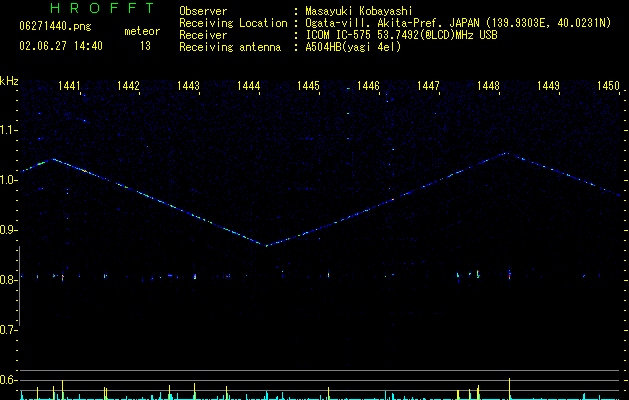Image resolution: width=629 pixels, height=400 pixels.
Task: Click the kHz axis unit label
Action: point(10,81)
